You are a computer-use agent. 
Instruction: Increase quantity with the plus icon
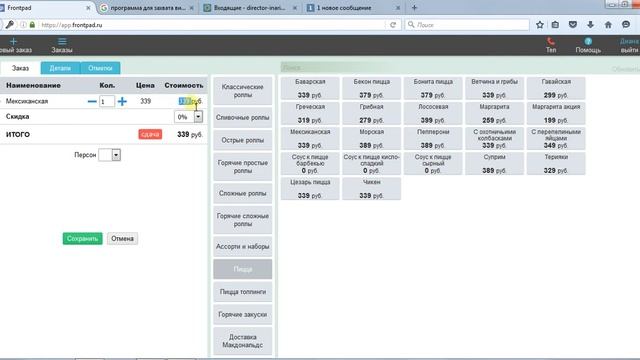(x=122, y=101)
